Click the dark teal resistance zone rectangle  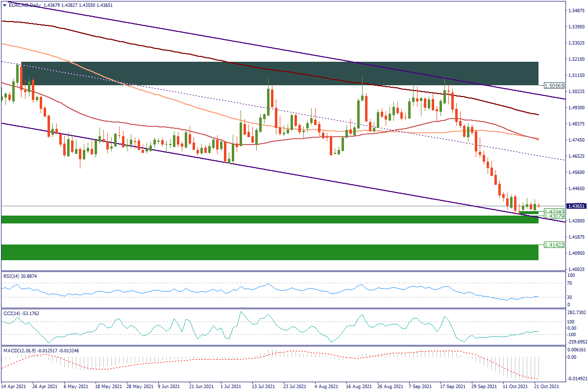pyautogui.click(x=279, y=73)
